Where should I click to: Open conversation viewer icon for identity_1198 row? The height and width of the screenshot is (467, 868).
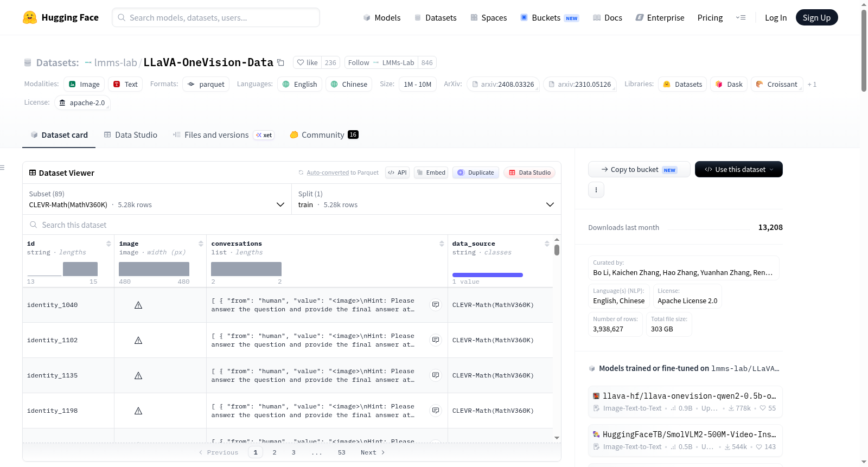[436, 411]
